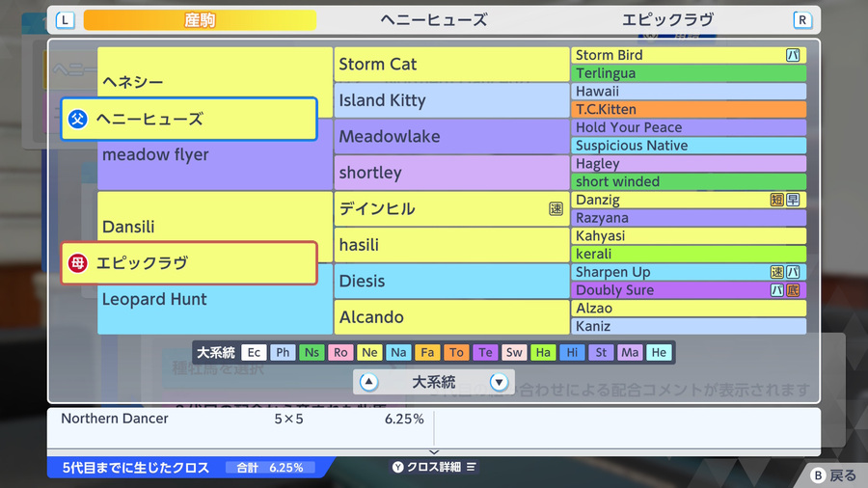Click the 早 icon on Danzig row

tap(793, 200)
